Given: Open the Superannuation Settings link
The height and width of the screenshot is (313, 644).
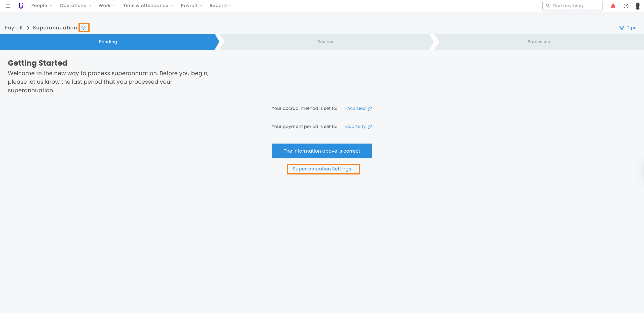Looking at the screenshot, I should click(x=322, y=169).
